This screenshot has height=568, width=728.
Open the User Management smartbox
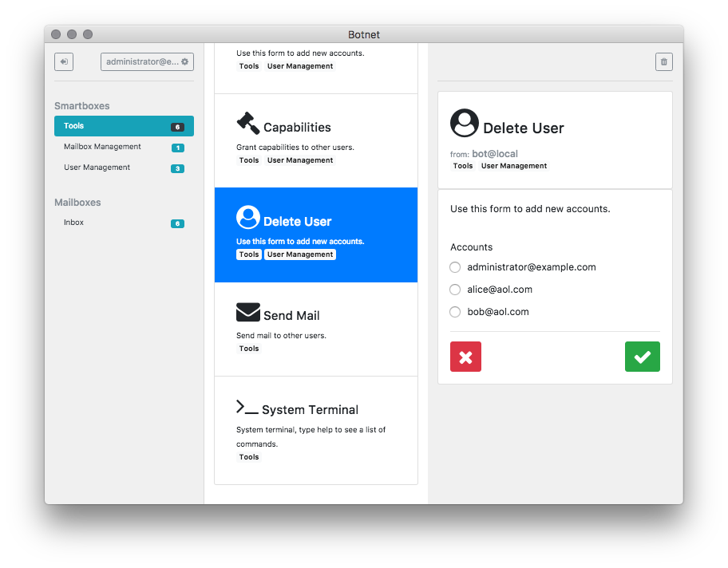coord(124,168)
